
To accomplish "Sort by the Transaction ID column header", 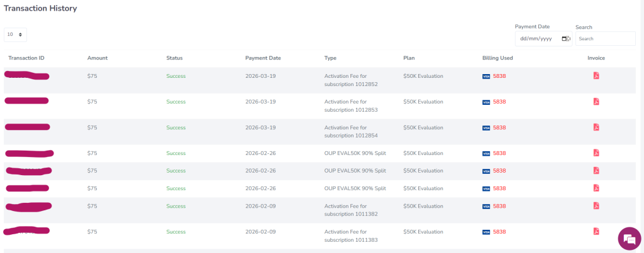I will click(x=26, y=58).
